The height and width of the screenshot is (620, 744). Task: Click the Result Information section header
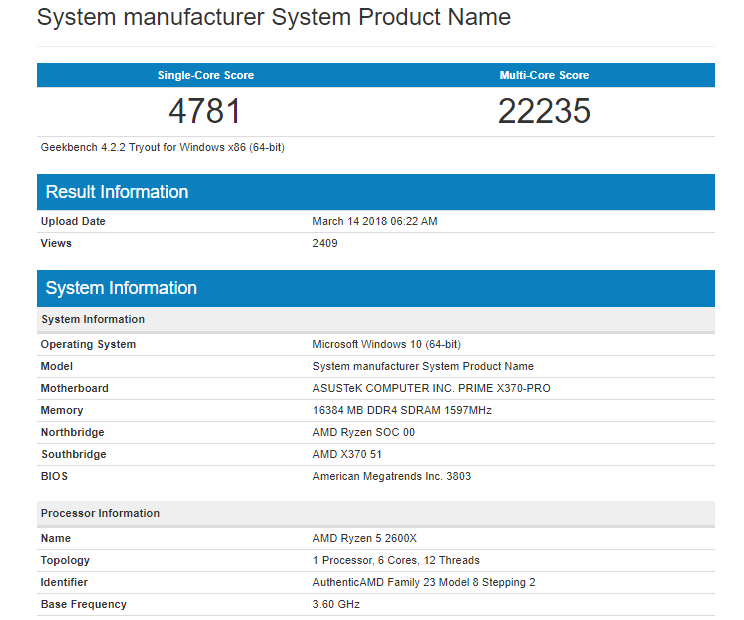(117, 192)
